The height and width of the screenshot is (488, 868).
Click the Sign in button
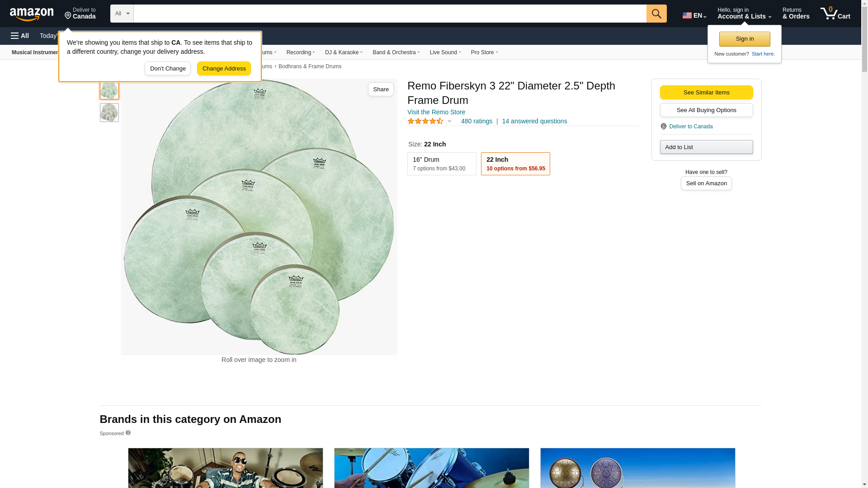[x=745, y=39]
